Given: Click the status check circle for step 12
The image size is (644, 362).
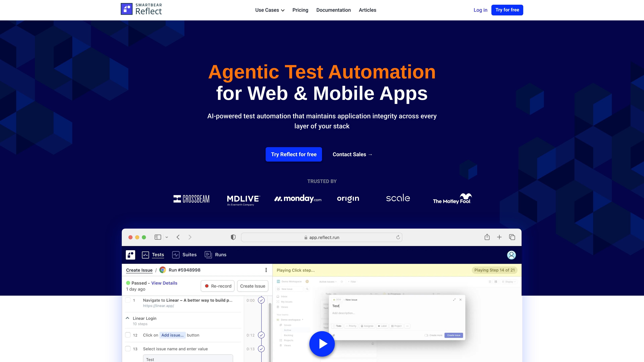Looking at the screenshot, I should coord(261,335).
